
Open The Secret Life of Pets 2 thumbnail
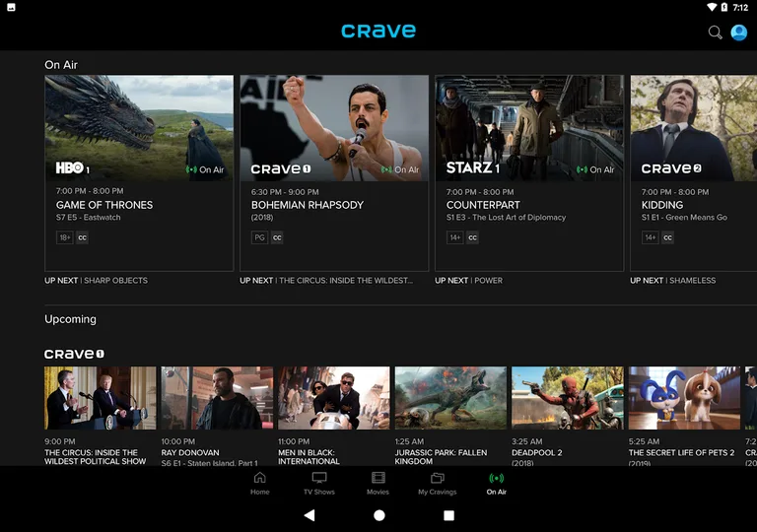pyautogui.click(x=685, y=398)
